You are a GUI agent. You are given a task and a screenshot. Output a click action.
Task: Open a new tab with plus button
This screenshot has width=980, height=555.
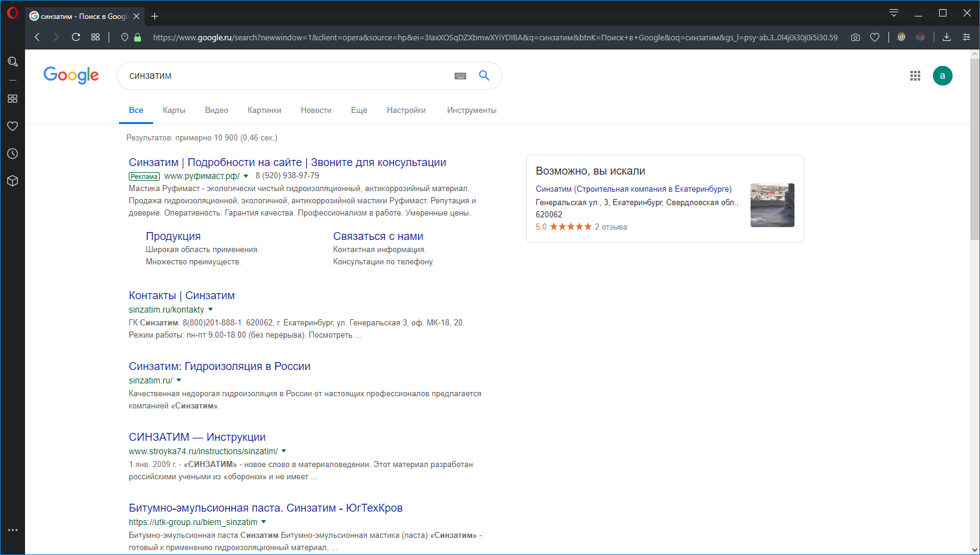[x=154, y=16]
